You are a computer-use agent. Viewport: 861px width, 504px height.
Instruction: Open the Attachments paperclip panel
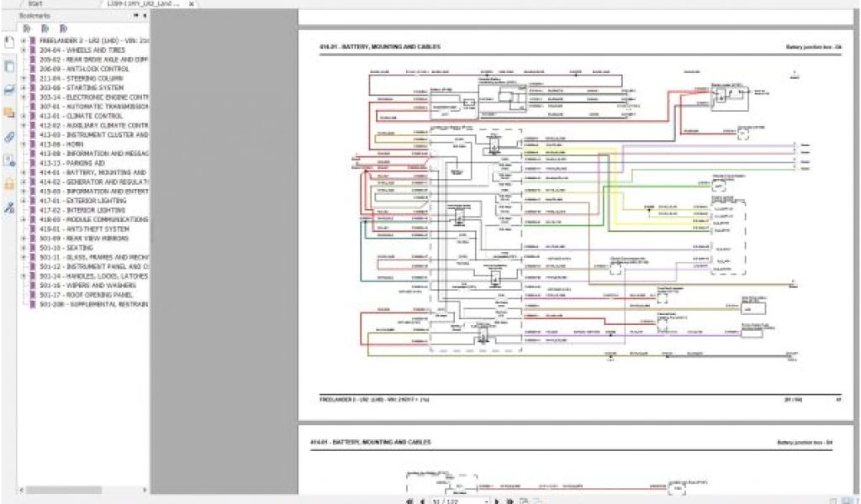pyautogui.click(x=8, y=136)
